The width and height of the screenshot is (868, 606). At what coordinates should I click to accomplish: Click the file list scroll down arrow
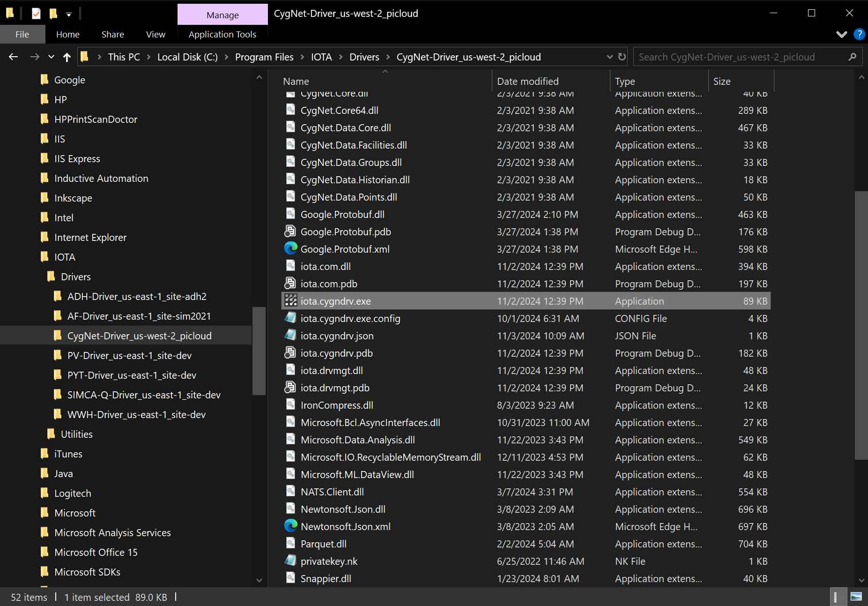(x=861, y=580)
